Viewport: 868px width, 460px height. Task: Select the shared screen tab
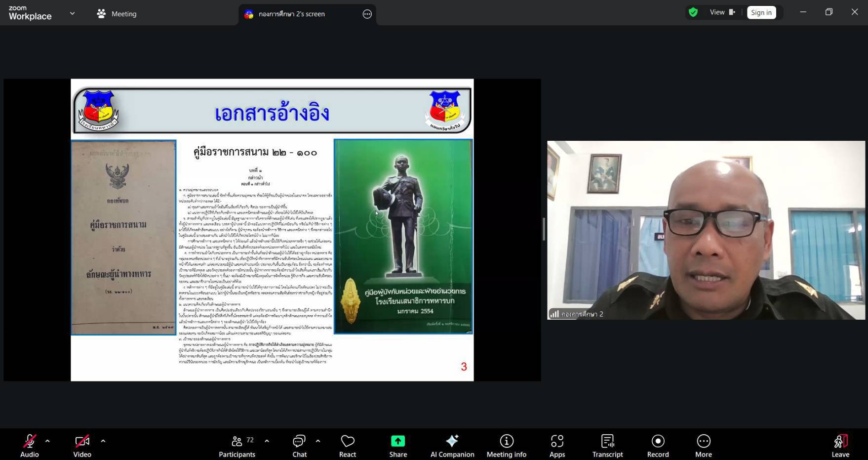291,14
